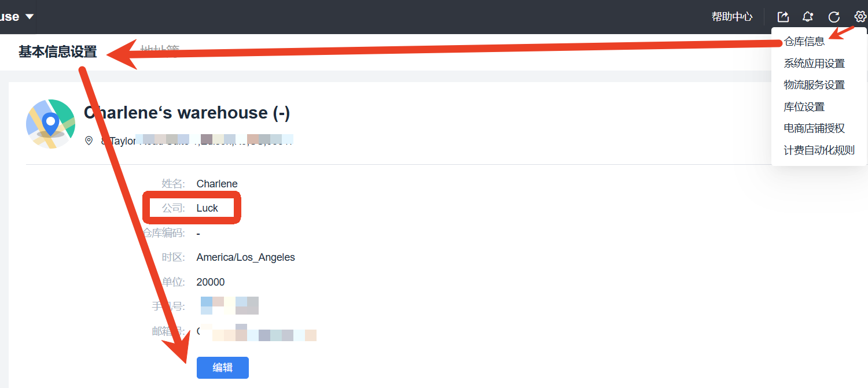
Task: Expand the warehouse switcher dropdown arrow
Action: 30,17
